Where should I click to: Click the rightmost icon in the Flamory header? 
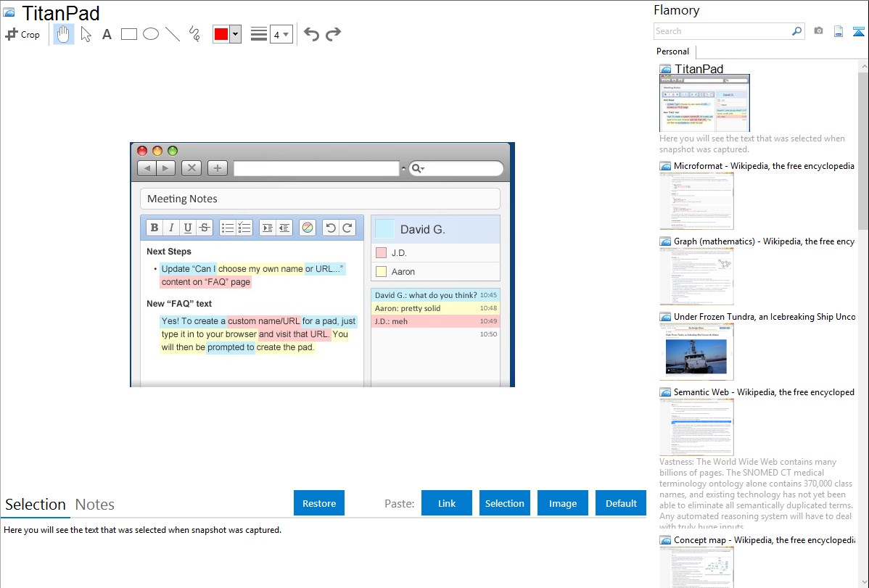point(858,31)
